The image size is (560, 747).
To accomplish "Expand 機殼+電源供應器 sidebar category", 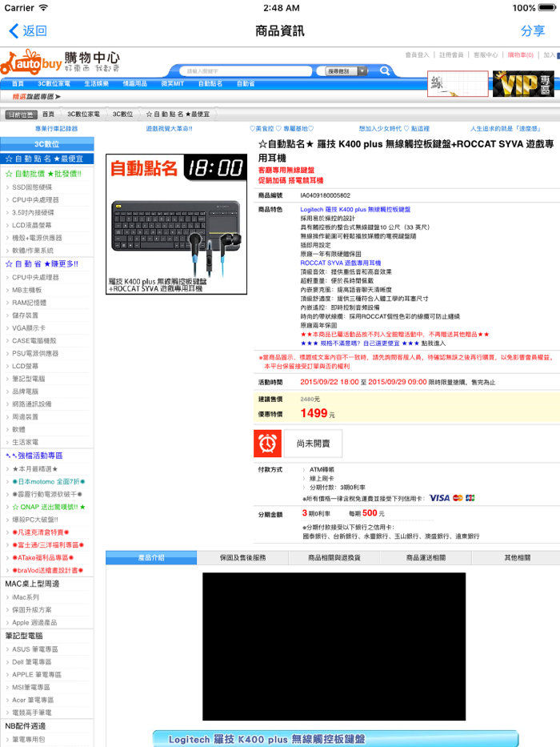I will click(37, 238).
